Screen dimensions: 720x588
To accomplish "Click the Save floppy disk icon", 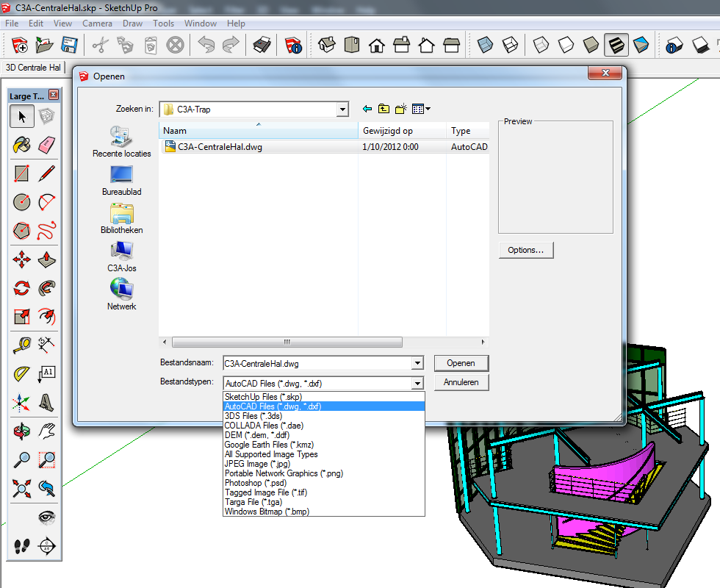I will 69,45.
